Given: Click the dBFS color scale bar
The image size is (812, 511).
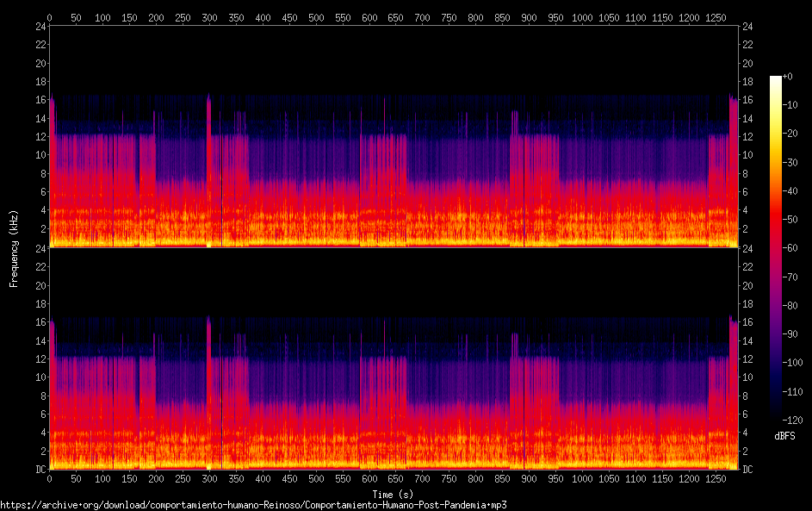Looking at the screenshot, I should point(775,247).
